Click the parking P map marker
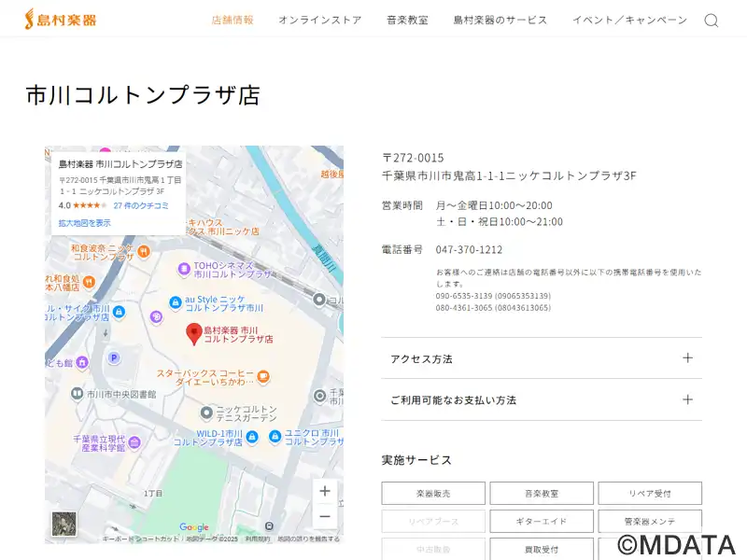The height and width of the screenshot is (560, 747). tap(114, 357)
